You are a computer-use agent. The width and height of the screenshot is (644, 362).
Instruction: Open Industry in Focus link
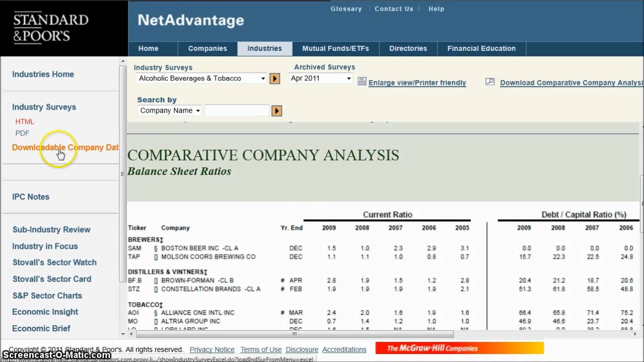click(x=45, y=246)
